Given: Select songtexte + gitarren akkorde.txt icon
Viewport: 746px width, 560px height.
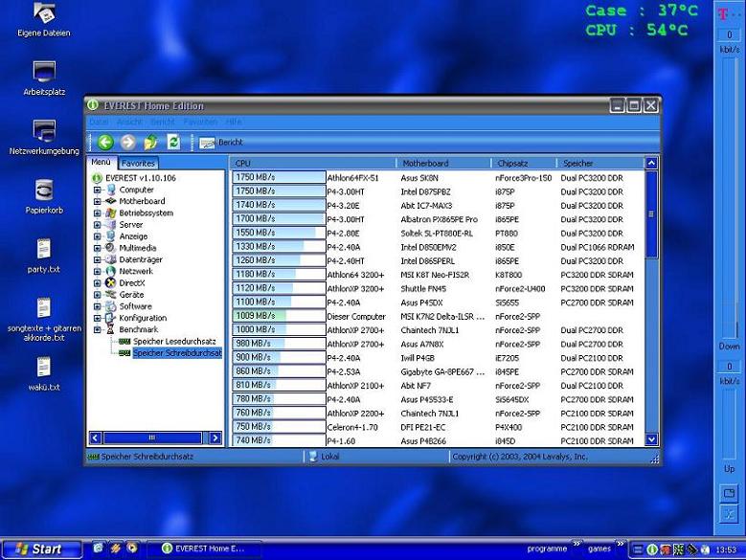Looking at the screenshot, I should coord(44,320).
